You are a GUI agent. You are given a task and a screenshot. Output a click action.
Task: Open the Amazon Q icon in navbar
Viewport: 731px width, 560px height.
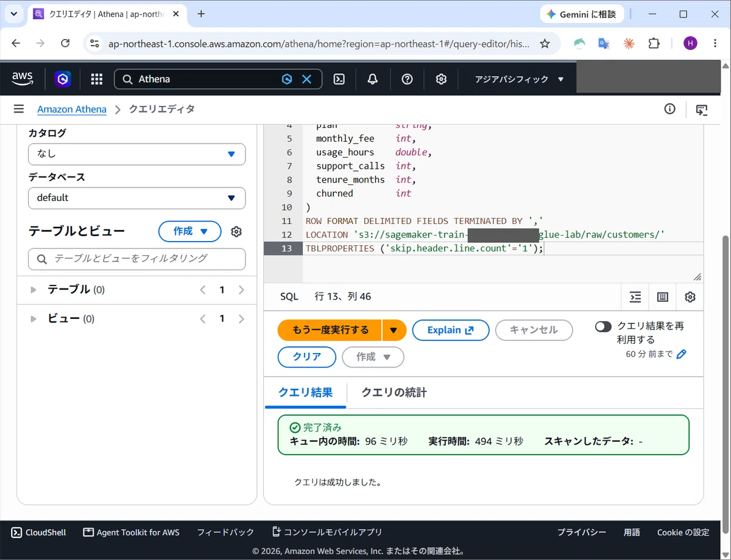(63, 79)
